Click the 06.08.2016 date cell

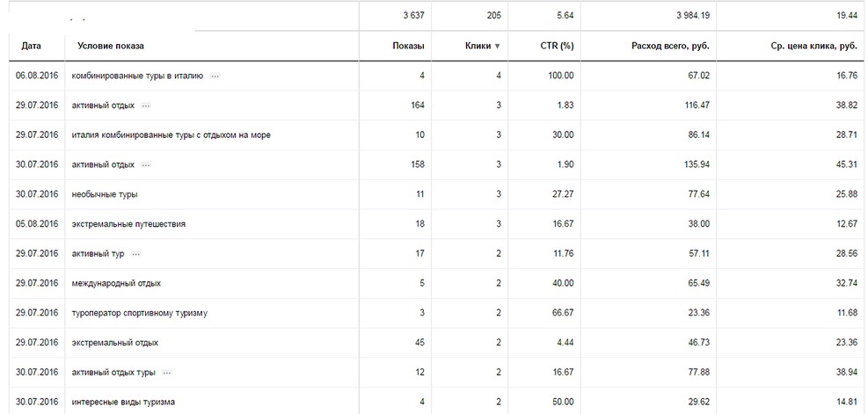37,76
